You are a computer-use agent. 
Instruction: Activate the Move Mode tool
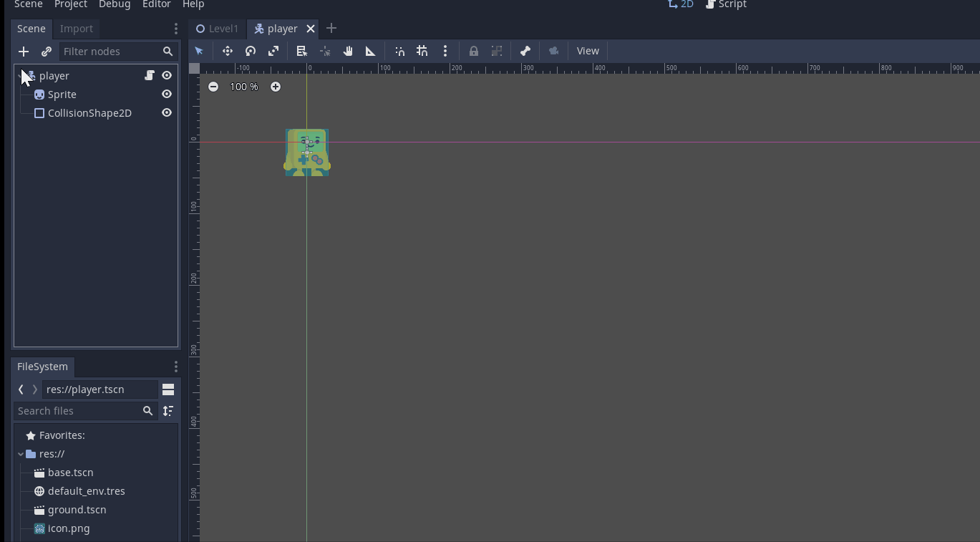(227, 51)
